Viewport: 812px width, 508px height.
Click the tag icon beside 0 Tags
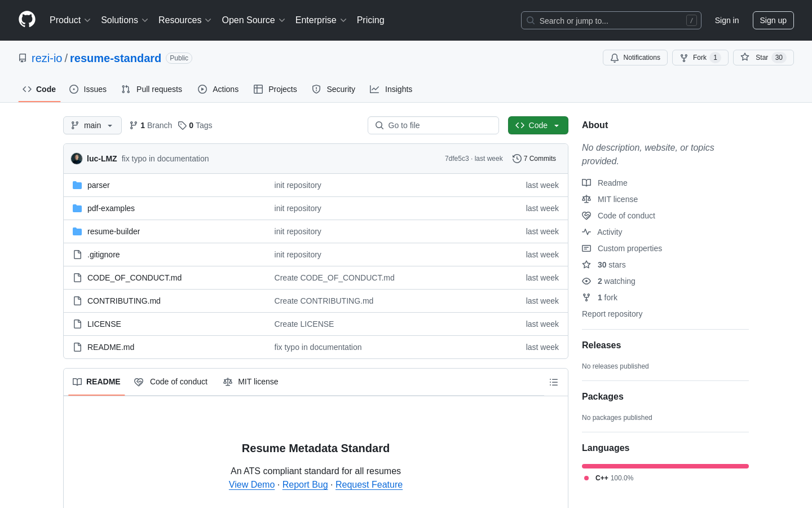click(x=182, y=125)
